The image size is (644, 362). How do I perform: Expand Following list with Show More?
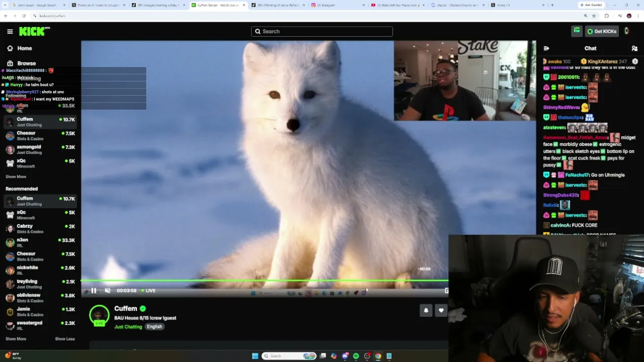click(16, 177)
